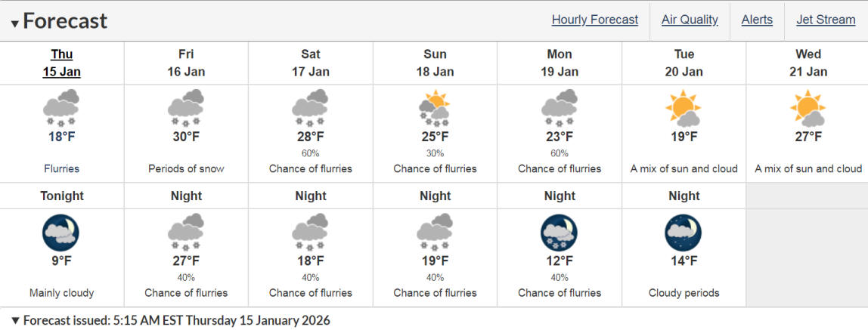
Task: Collapse the Forecast section heading
Action: (15, 23)
